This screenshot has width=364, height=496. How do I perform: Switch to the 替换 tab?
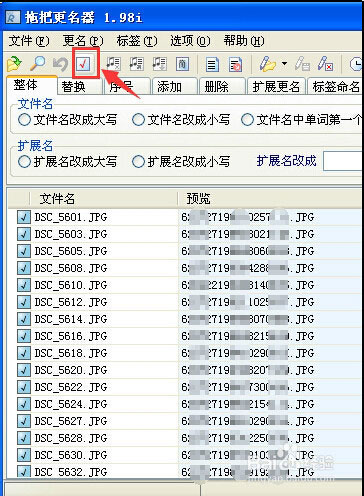coord(80,87)
